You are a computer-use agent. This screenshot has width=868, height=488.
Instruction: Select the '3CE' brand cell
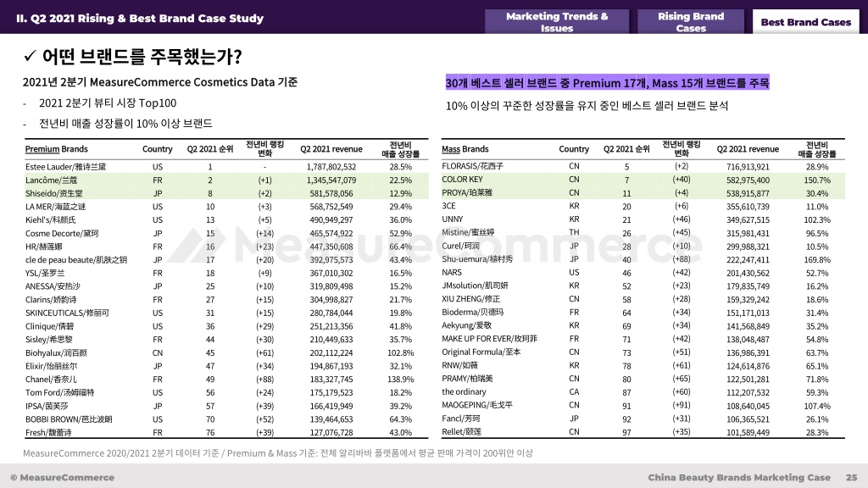448,206
